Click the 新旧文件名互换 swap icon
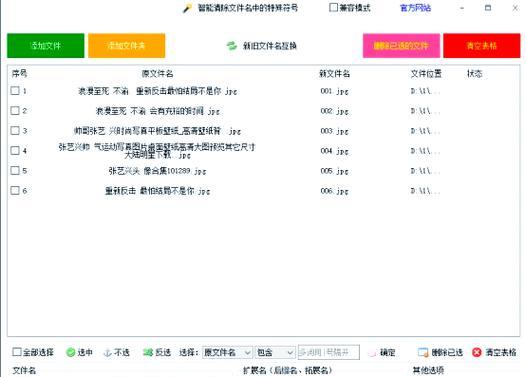The height and width of the screenshot is (377, 526). (x=231, y=46)
